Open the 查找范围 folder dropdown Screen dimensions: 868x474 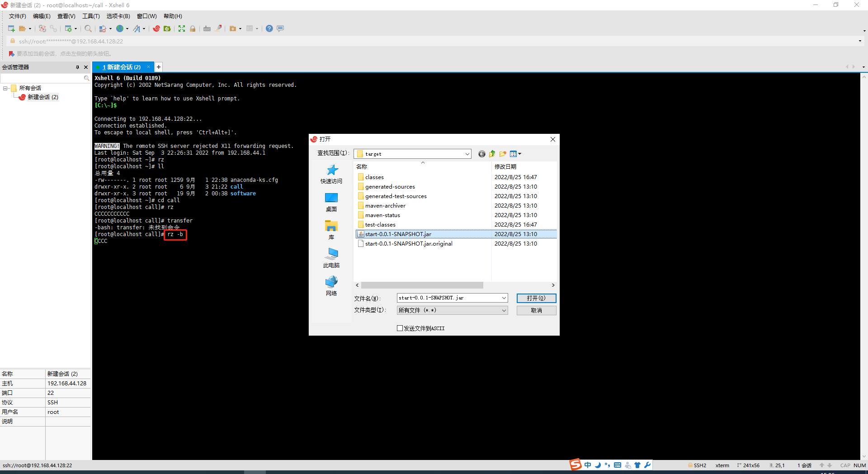[x=467, y=154]
